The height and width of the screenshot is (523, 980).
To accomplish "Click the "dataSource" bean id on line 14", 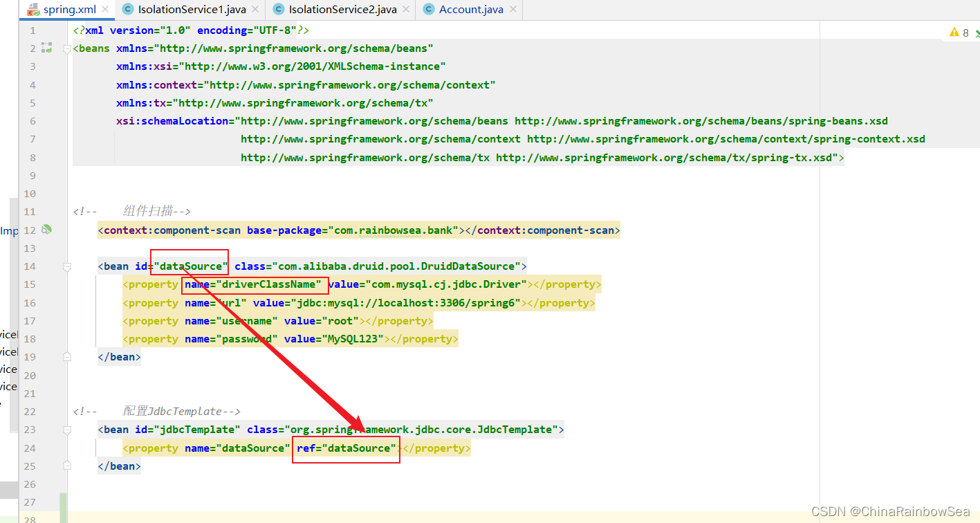I will 190,266.
